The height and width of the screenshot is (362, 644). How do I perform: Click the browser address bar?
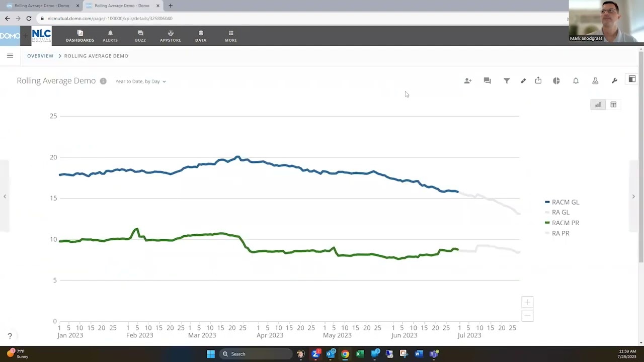[302, 19]
